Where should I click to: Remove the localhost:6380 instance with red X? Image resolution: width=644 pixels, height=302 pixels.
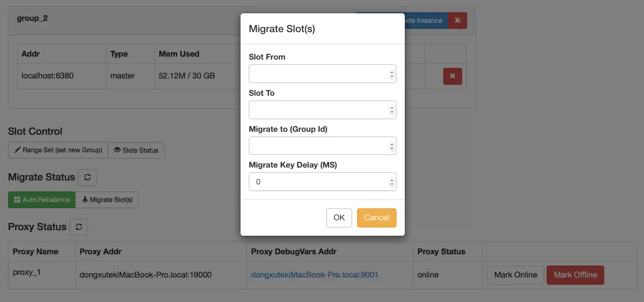[452, 76]
